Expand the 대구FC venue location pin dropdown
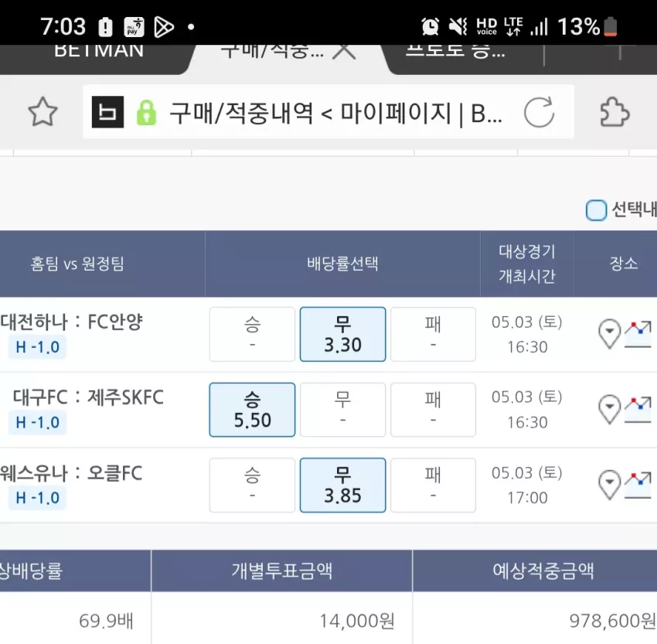This screenshot has width=657, height=644. [x=610, y=409]
